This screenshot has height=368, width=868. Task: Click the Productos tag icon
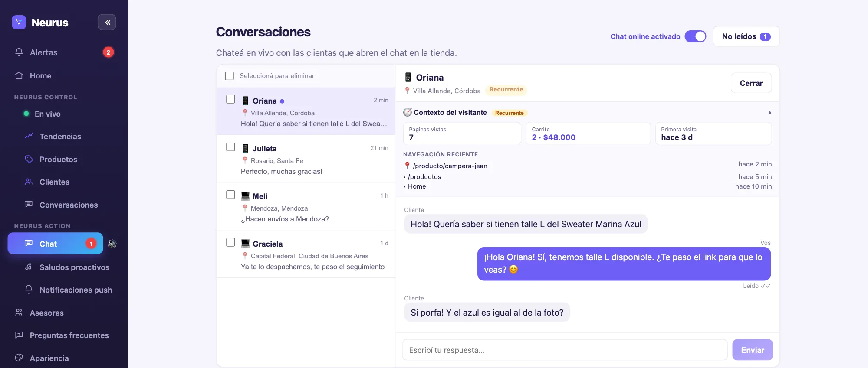pos(29,159)
